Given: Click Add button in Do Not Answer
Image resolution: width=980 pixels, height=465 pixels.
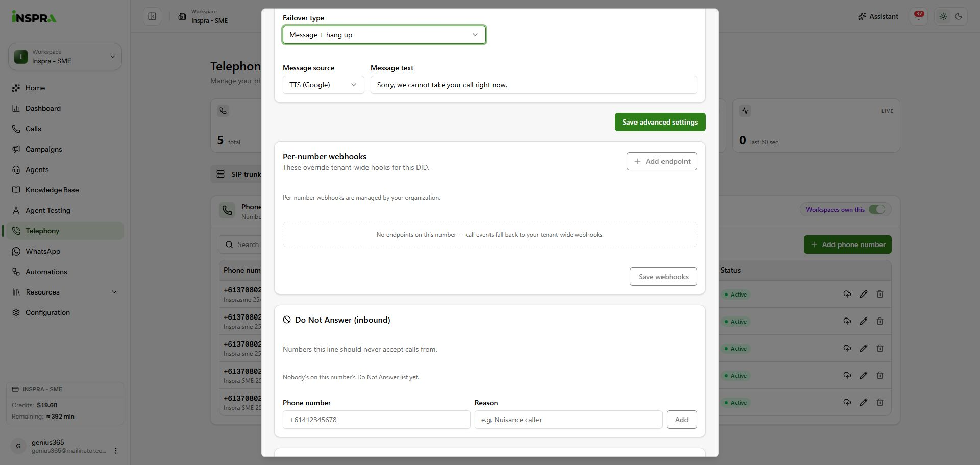Looking at the screenshot, I should tap(682, 420).
